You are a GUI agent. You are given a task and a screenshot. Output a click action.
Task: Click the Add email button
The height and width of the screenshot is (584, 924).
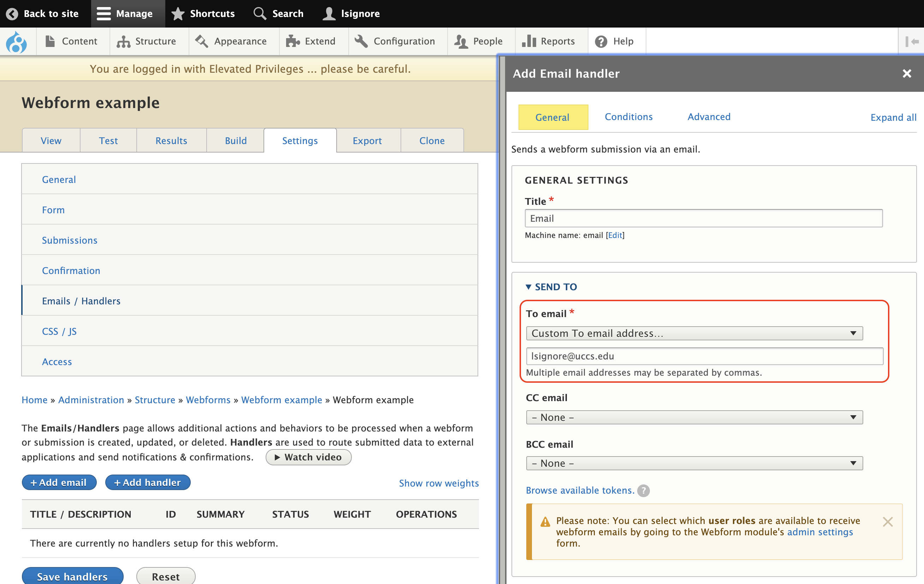(59, 483)
